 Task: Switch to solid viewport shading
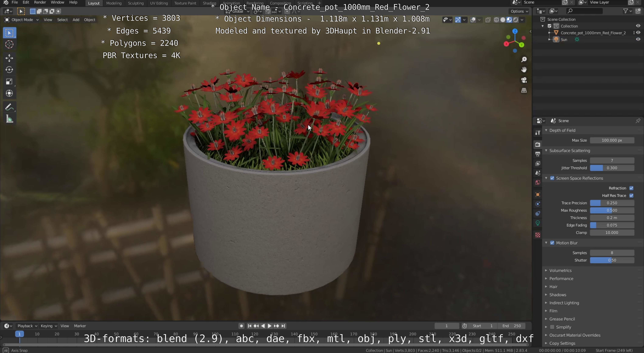point(503,20)
